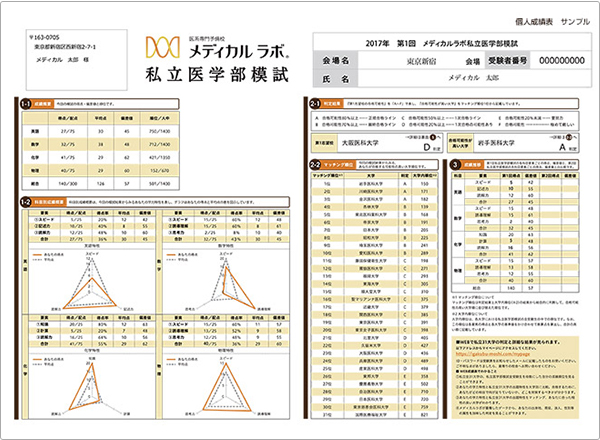Click the 私立医学部模試 title
600x440 pixels.
[218, 72]
